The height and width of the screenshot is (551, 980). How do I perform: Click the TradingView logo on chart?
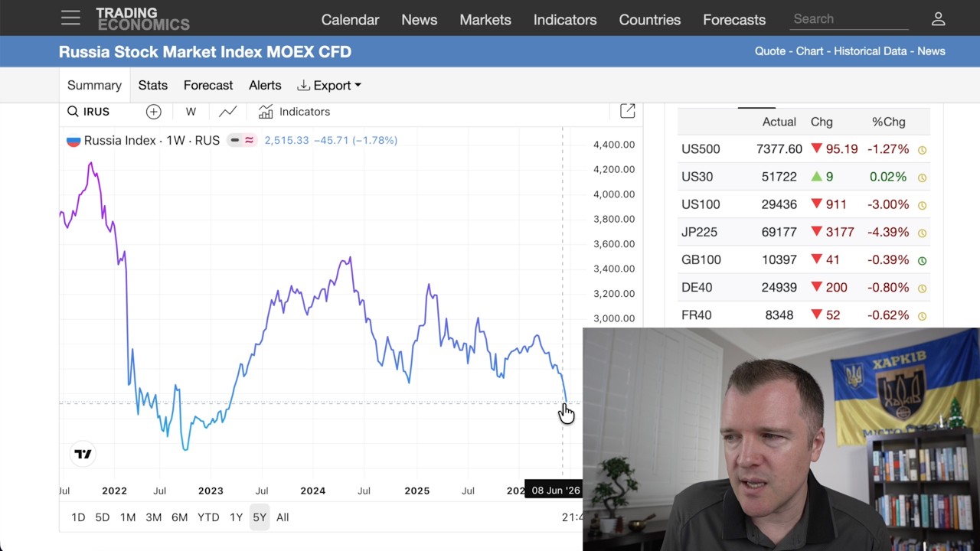click(x=83, y=454)
